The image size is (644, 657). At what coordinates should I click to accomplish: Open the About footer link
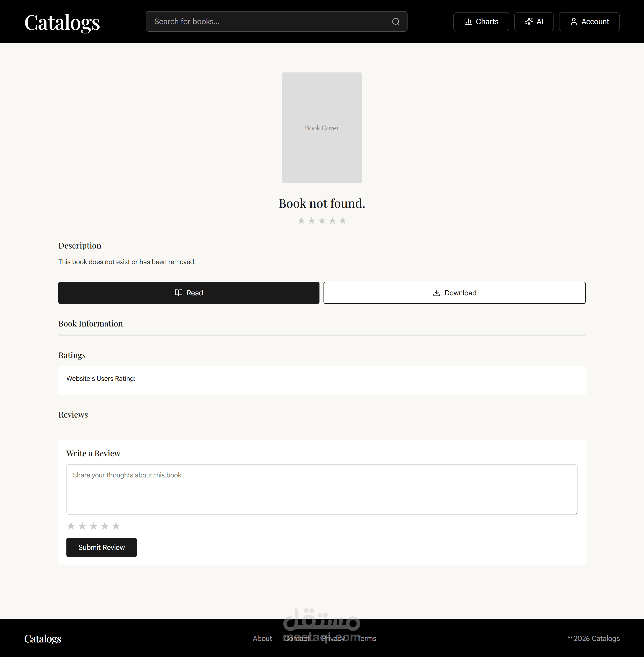click(x=262, y=638)
